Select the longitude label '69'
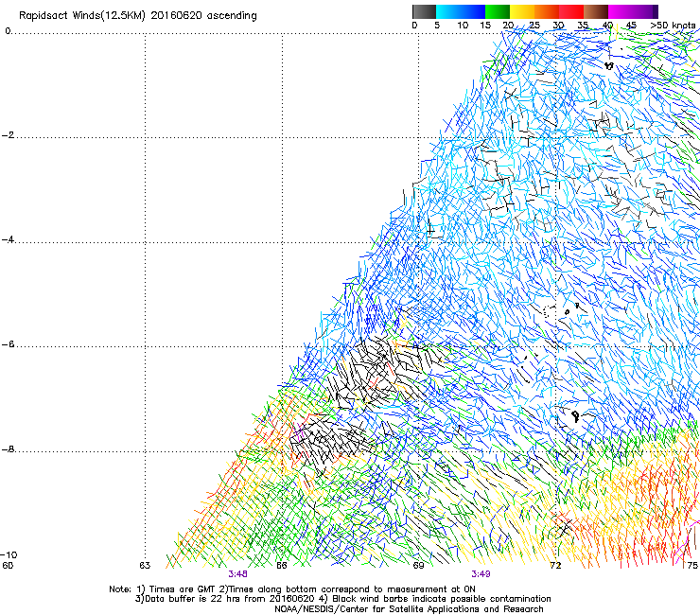 click(x=418, y=566)
